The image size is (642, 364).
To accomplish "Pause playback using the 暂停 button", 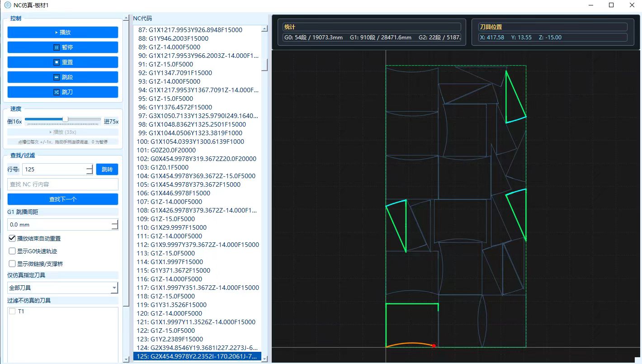I will point(63,47).
